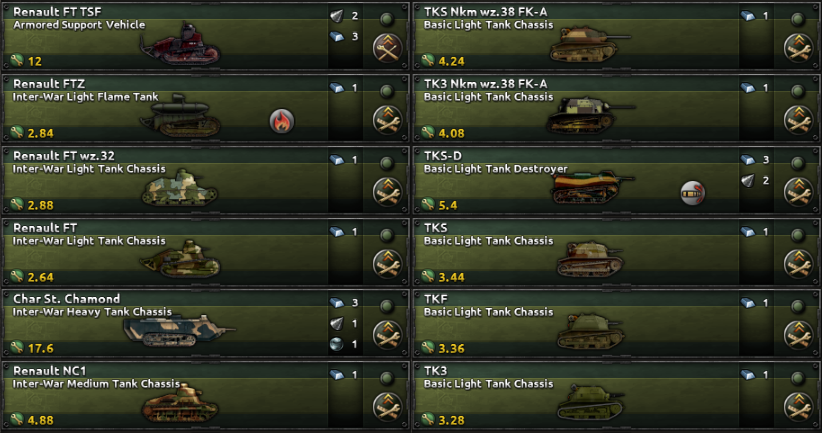Click the tank destroyer role icon on TKS-D
The image size is (822, 433).
pos(693,193)
